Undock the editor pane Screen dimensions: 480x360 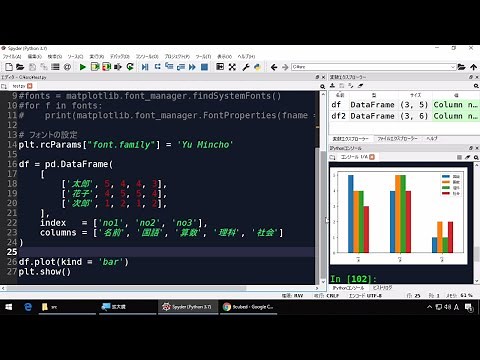(317, 77)
